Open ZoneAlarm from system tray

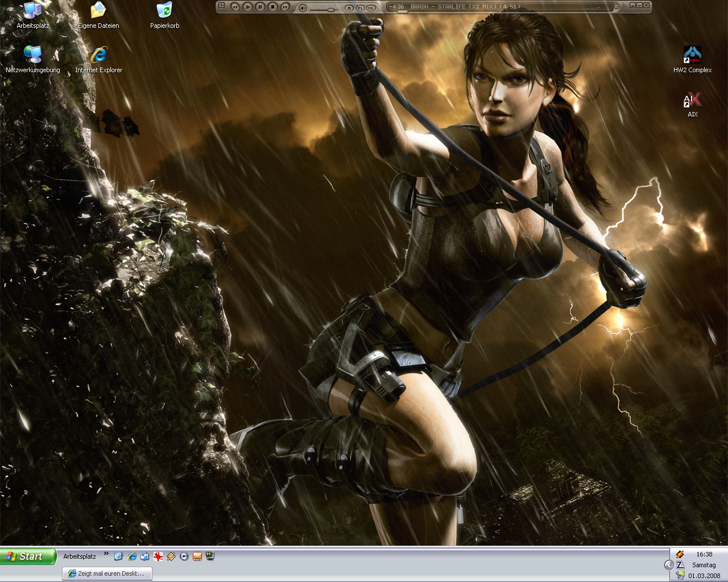pos(680,565)
